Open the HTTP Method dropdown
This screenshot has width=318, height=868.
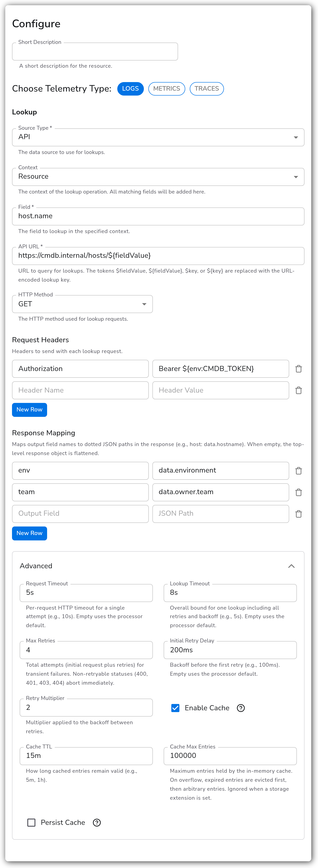point(82,304)
